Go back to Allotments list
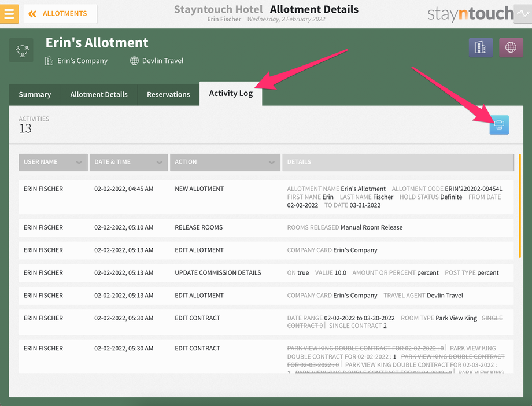Image resolution: width=532 pixels, height=406 pixels. [x=60, y=14]
